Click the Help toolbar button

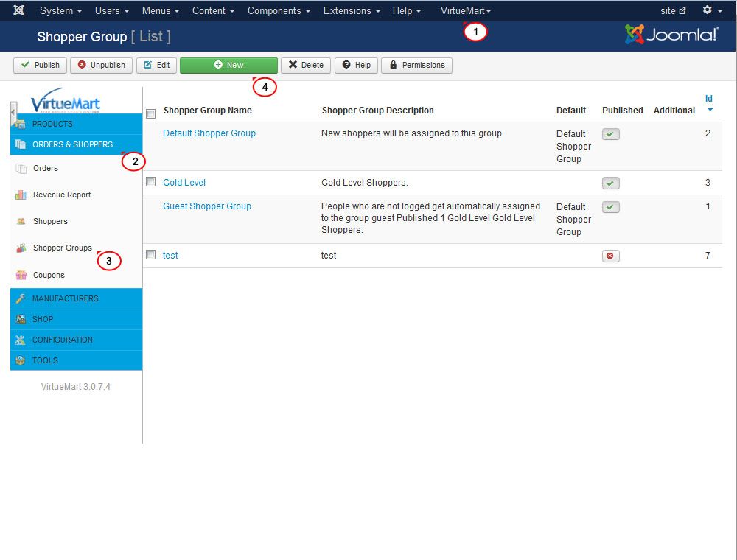pyautogui.click(x=356, y=66)
